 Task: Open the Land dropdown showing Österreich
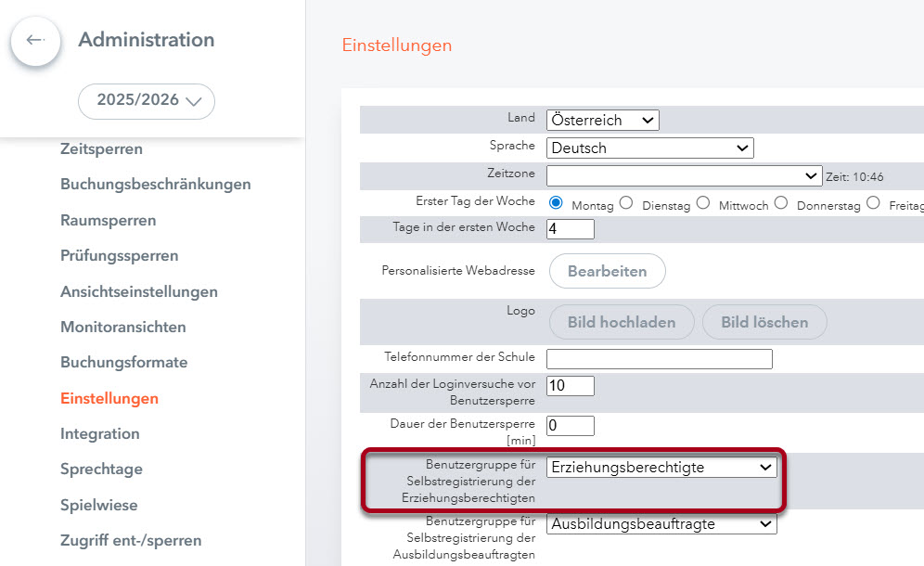(x=602, y=119)
